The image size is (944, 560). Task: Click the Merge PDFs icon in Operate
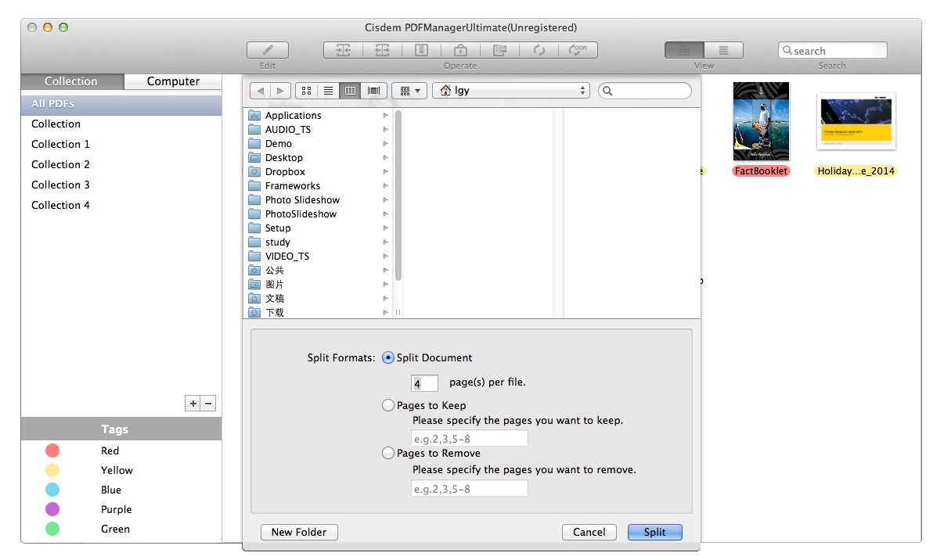(x=344, y=50)
